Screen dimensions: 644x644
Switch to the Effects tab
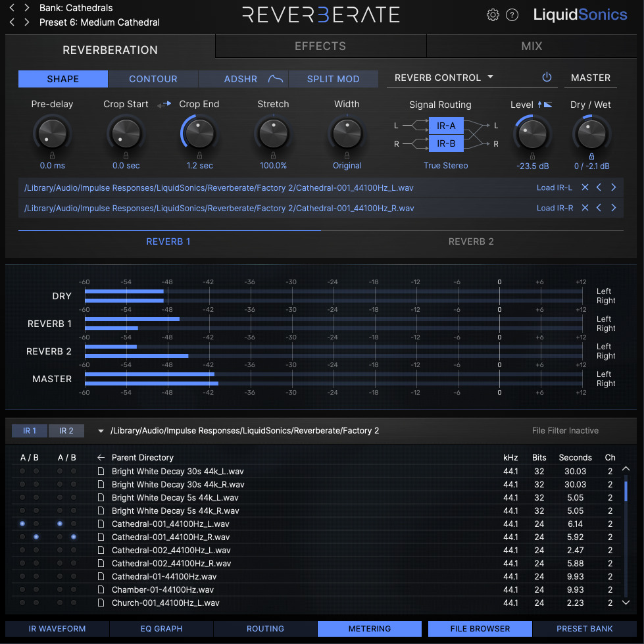click(320, 46)
